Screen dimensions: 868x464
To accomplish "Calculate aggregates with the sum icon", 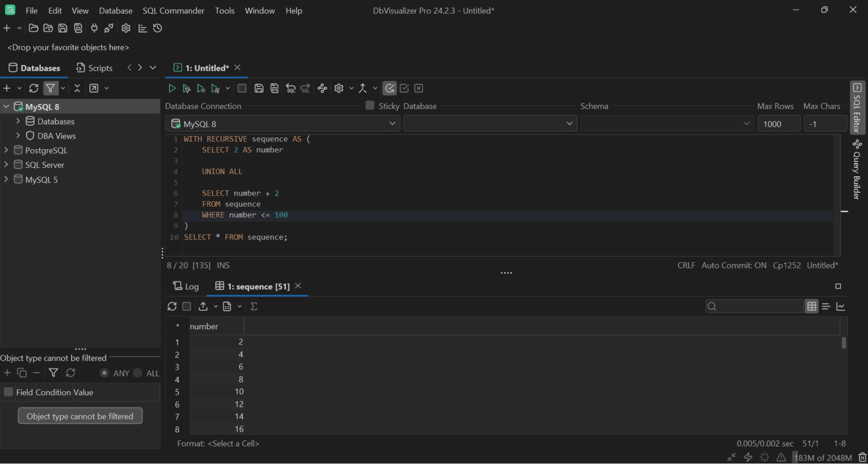I will point(254,306).
